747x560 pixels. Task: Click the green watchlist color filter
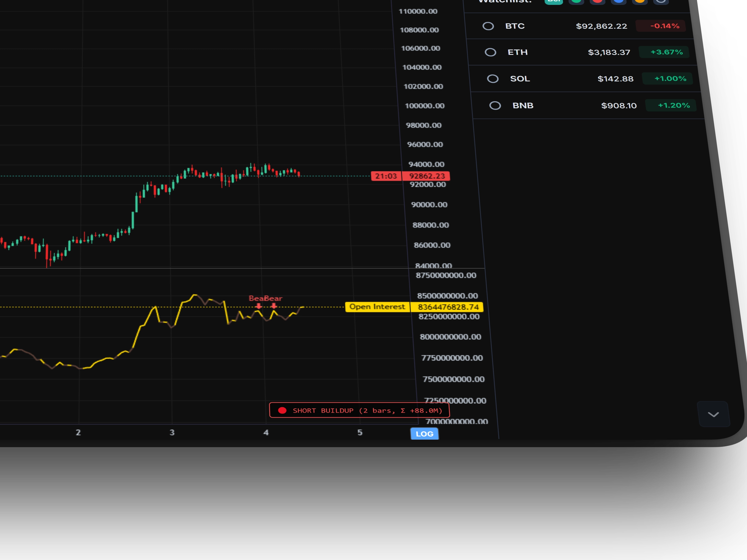pos(576,1)
